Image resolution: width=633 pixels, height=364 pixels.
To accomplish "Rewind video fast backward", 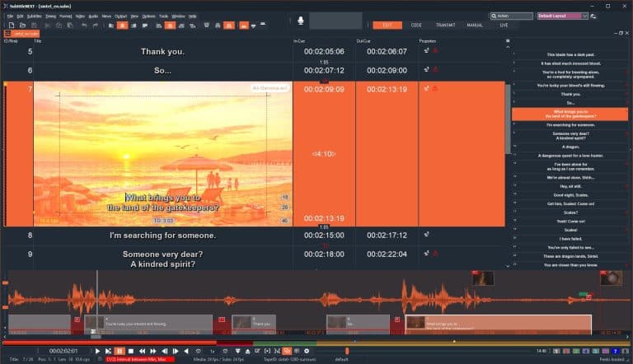I will pyautogui.click(x=142, y=351).
